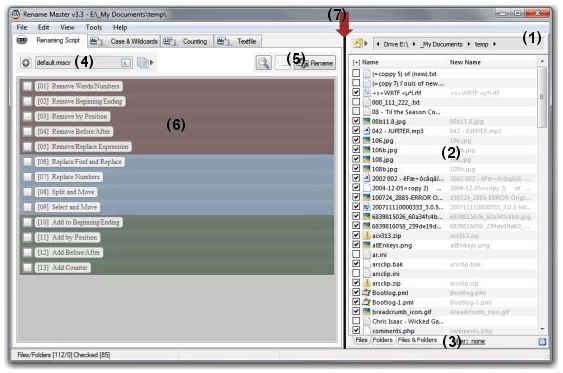Expand the arrow after the temp breadcrumb

pos(494,44)
